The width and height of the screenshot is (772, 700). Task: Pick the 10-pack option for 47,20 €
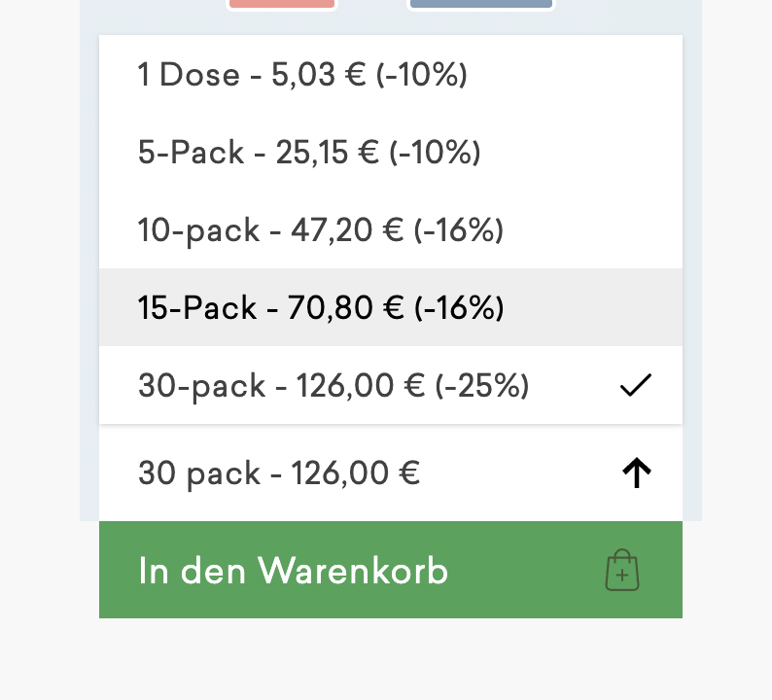coord(321,230)
